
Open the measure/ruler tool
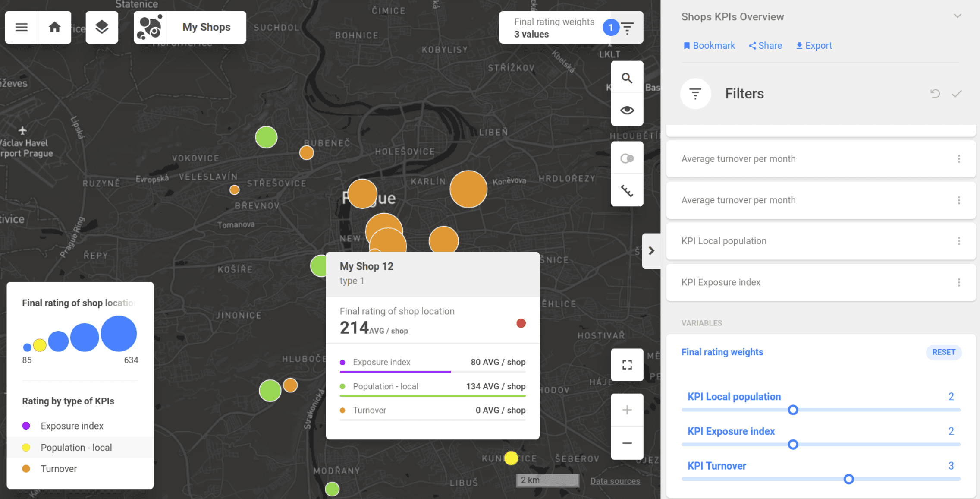[x=627, y=190]
